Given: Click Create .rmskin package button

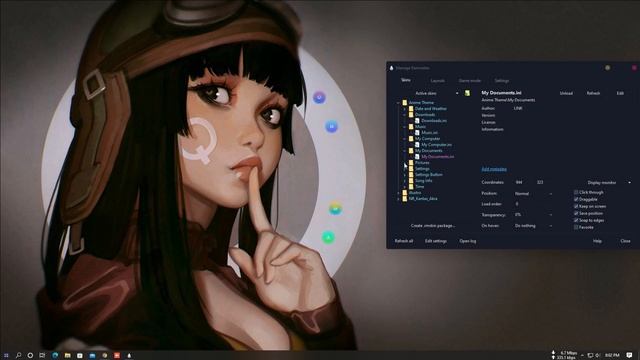Looking at the screenshot, I should (433, 226).
